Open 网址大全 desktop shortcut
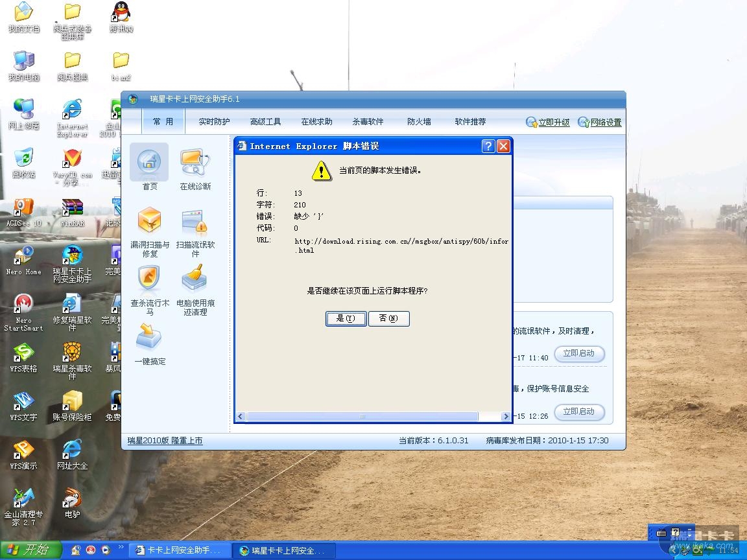This screenshot has height=560, width=747. point(73,455)
